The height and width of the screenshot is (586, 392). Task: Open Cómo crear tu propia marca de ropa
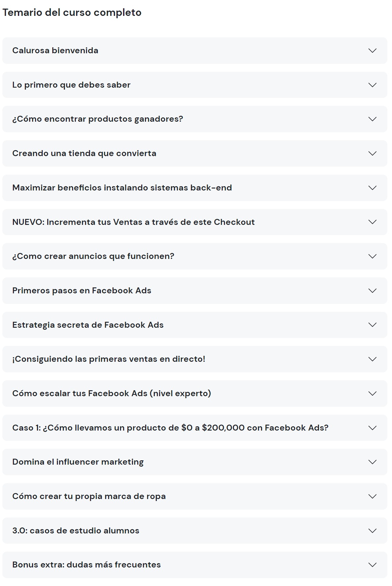pos(372,496)
